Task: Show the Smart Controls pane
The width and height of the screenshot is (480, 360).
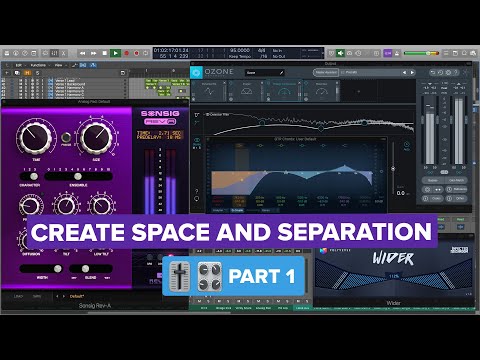Action: [x=46, y=53]
